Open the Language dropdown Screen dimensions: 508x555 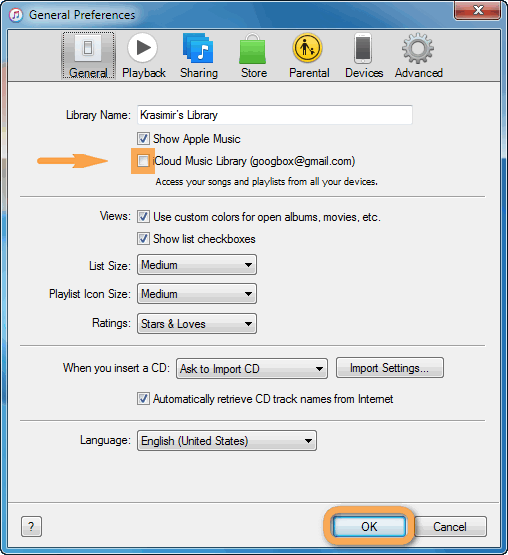point(227,441)
